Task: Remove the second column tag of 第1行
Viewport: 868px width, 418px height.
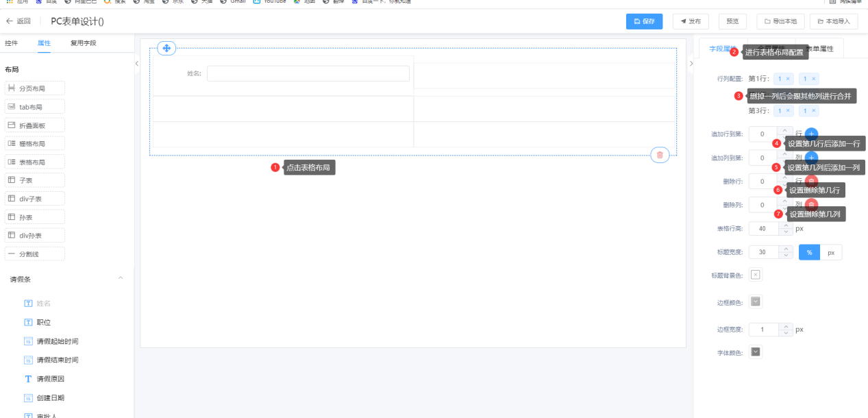Action: [x=813, y=79]
